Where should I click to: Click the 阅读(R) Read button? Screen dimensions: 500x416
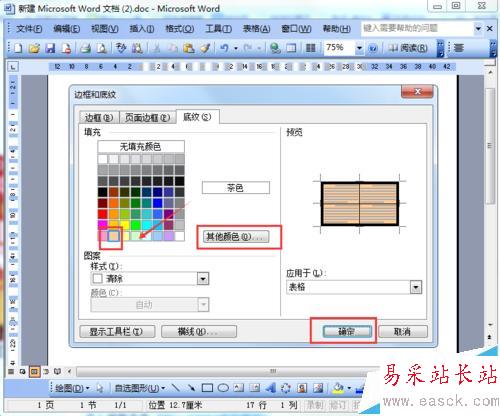(408, 48)
